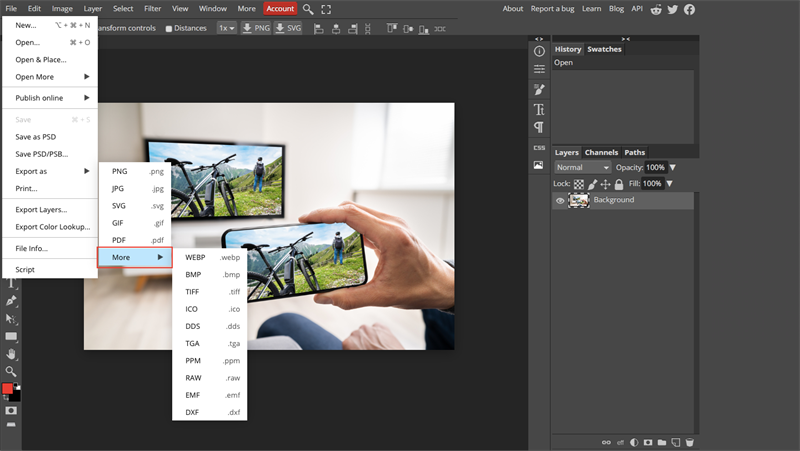Expand the Publish online submenu
The height and width of the screenshot is (451, 800).
tap(49, 97)
